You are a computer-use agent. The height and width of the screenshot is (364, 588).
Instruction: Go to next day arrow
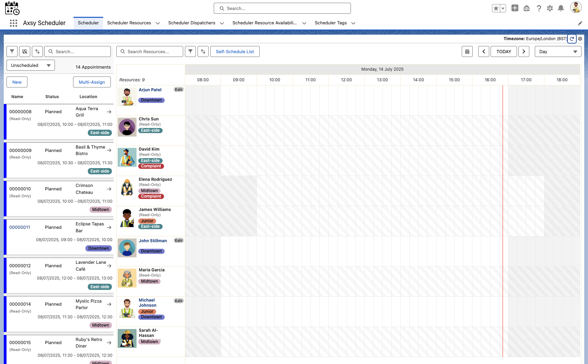pyautogui.click(x=524, y=51)
